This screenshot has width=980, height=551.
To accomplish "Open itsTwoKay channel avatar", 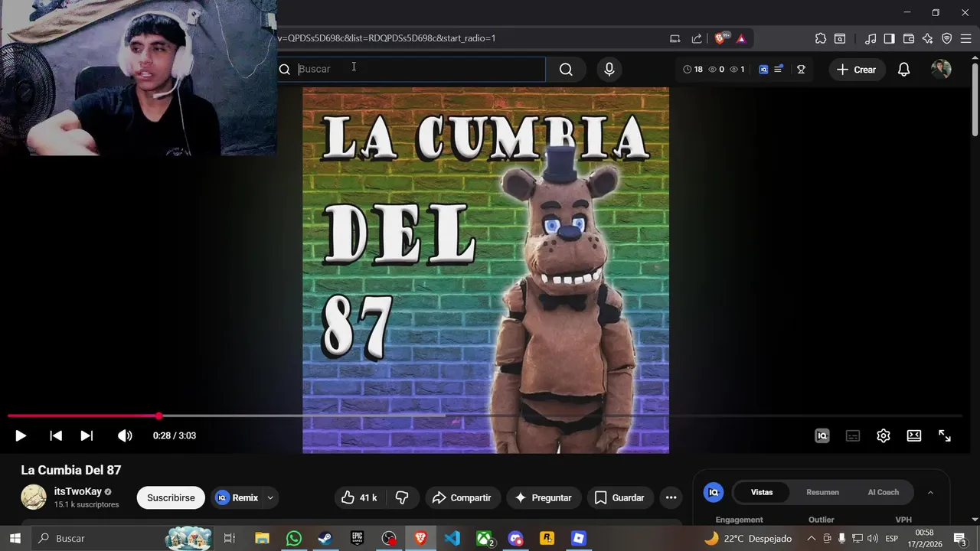I will click(34, 497).
